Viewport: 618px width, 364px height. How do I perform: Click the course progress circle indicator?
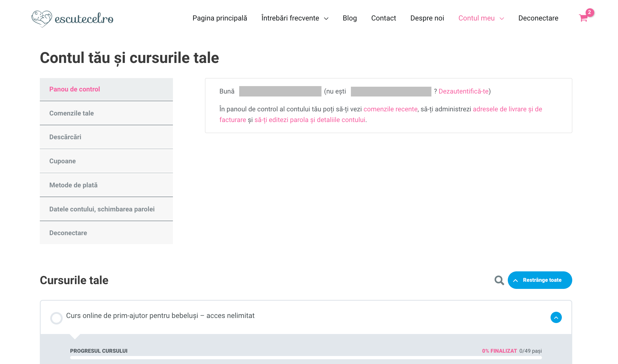point(56,318)
